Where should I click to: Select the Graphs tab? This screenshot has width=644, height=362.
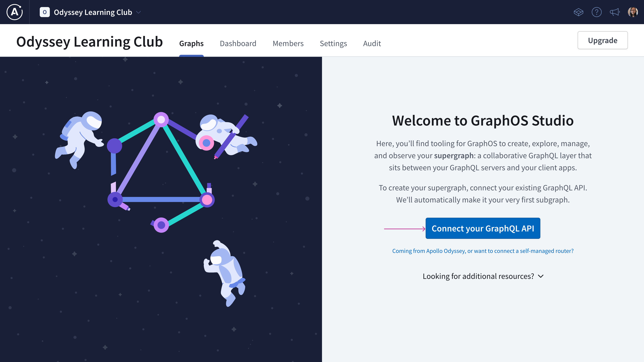coord(191,43)
